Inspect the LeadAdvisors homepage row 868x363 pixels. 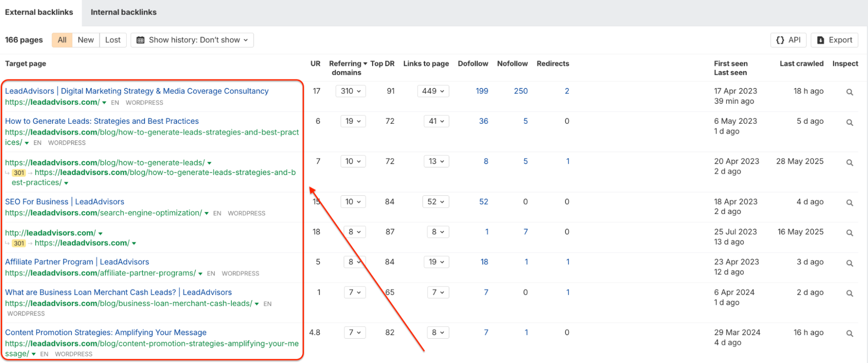tap(849, 92)
